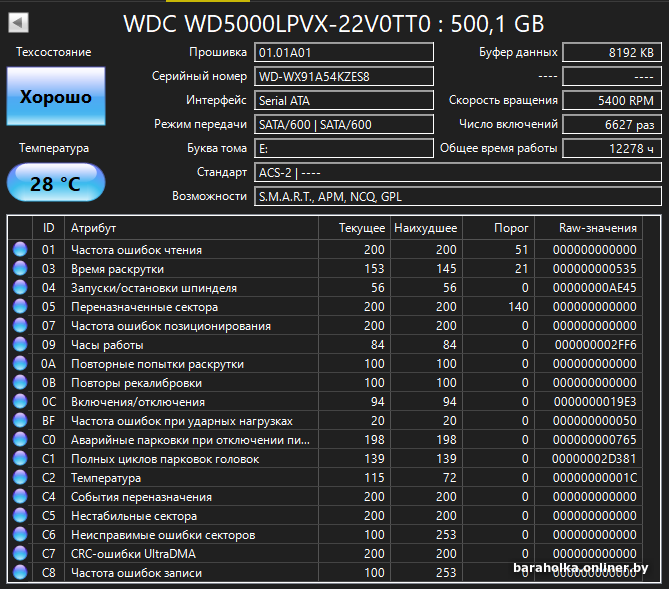Screen dimensions: 669x589
Task: Select the Переназначенные сектора attribute
Action: click(x=144, y=307)
